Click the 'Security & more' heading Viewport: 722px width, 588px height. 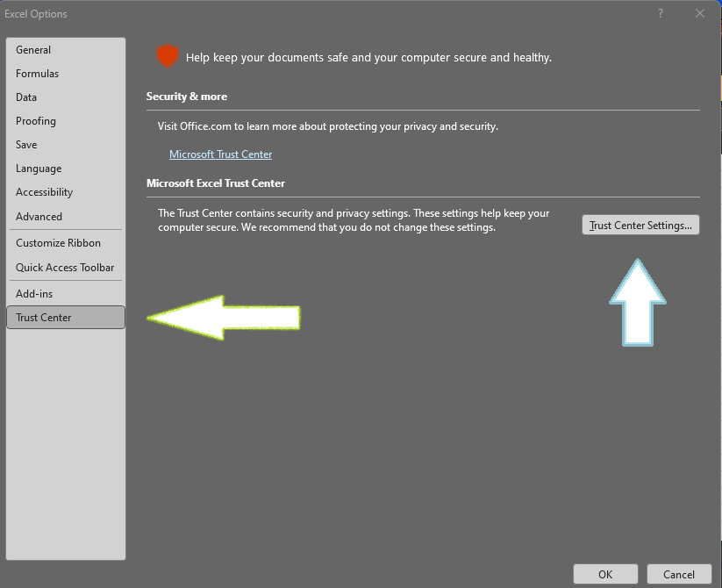coord(187,97)
